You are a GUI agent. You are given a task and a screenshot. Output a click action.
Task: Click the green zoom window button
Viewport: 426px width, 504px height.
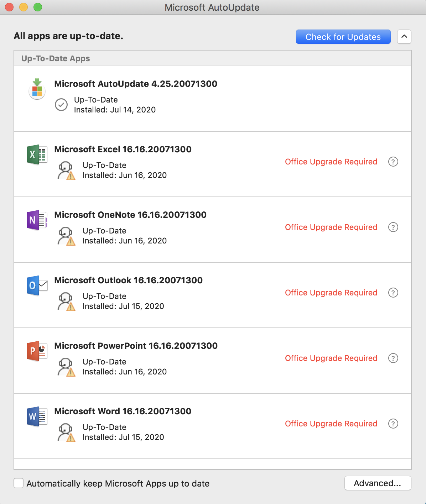tap(38, 7)
